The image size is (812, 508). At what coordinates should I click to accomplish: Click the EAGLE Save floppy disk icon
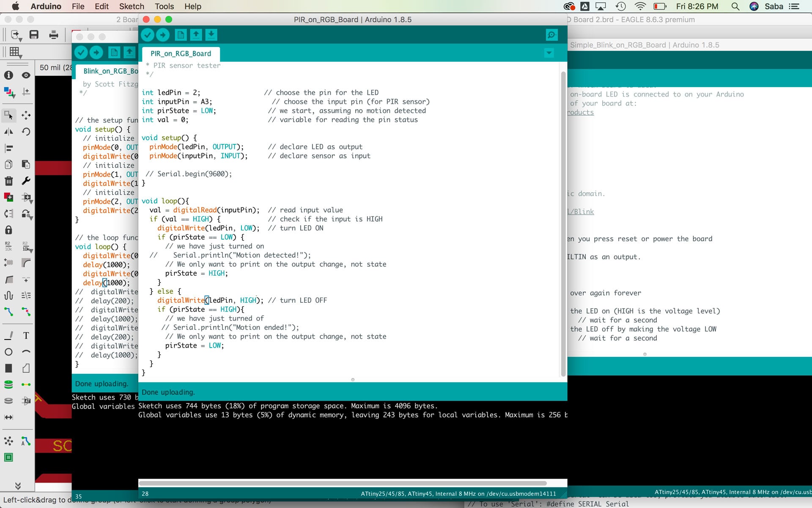click(34, 35)
